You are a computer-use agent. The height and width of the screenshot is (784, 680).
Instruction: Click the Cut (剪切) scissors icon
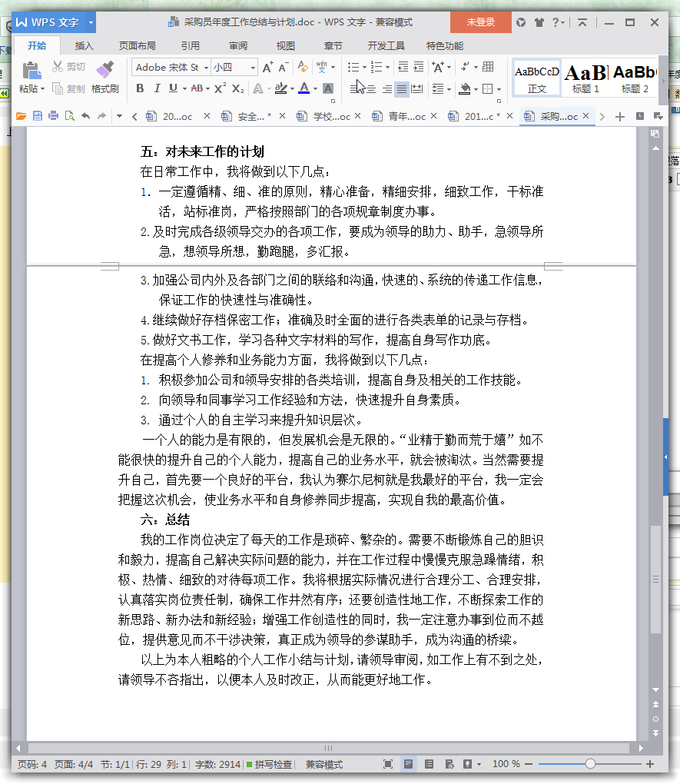click(58, 67)
